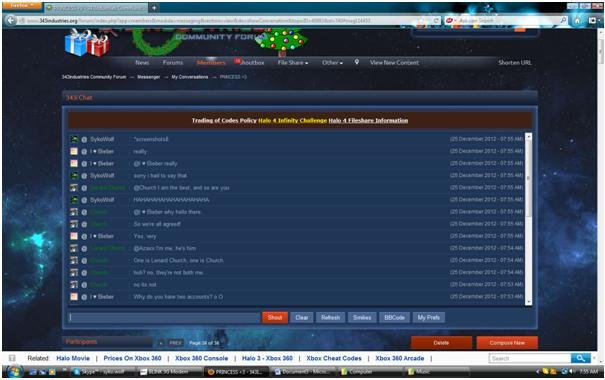The width and height of the screenshot is (605, 380).
Task: Click the location pin icon in nav bar
Action: click(x=357, y=62)
